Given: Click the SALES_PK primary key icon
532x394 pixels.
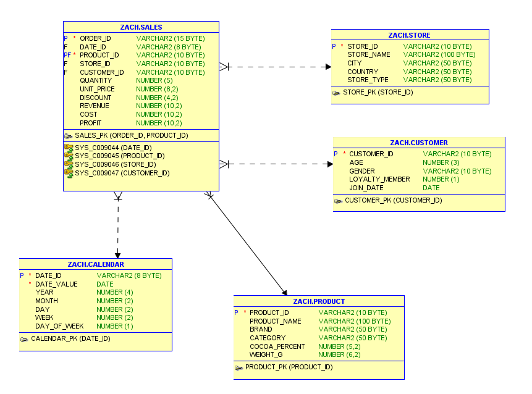Looking at the screenshot, I should coord(68,136).
